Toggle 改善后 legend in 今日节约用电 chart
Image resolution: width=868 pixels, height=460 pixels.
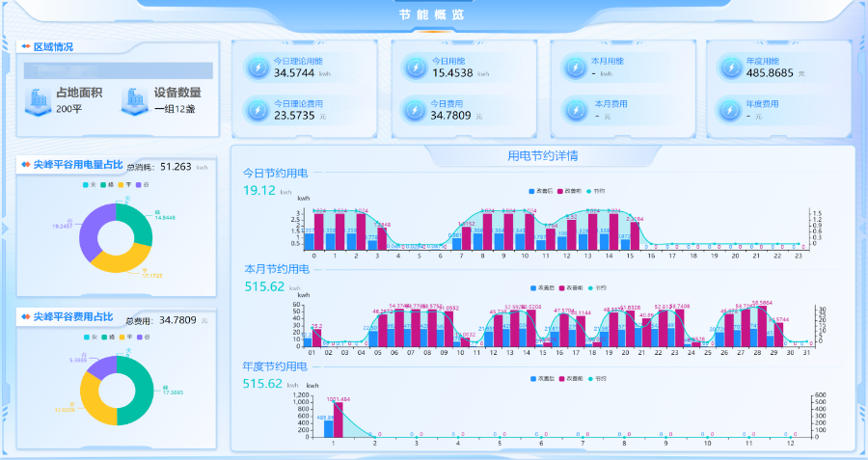point(536,191)
